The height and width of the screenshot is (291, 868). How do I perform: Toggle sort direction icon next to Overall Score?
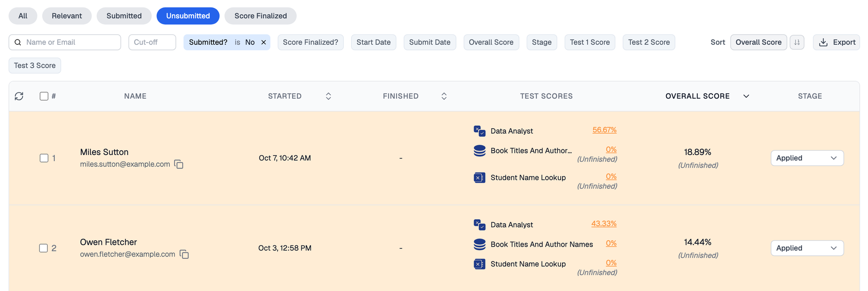[x=797, y=42]
